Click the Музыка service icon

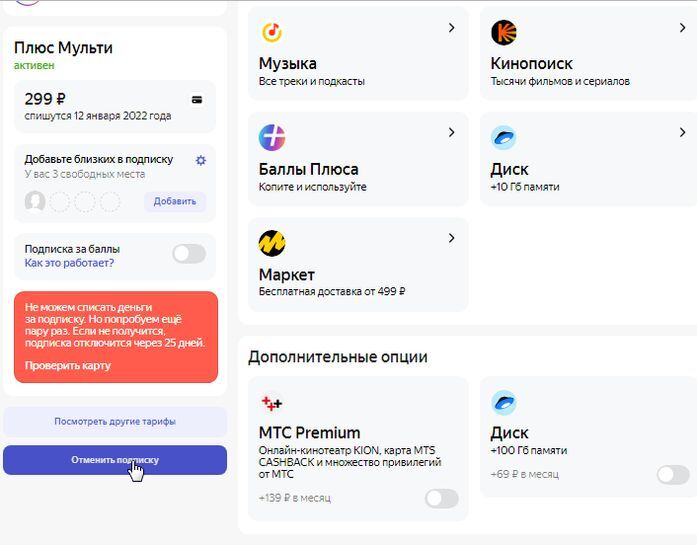point(272,32)
